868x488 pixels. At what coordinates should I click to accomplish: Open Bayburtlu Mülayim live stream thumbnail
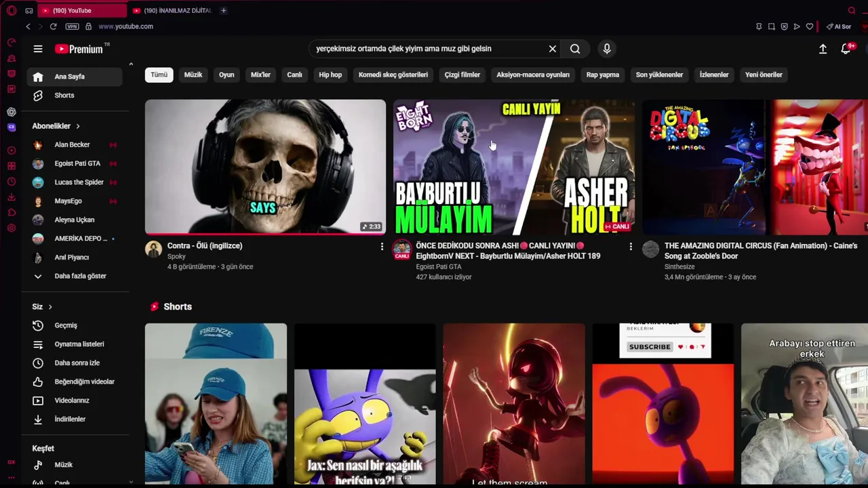tap(514, 167)
